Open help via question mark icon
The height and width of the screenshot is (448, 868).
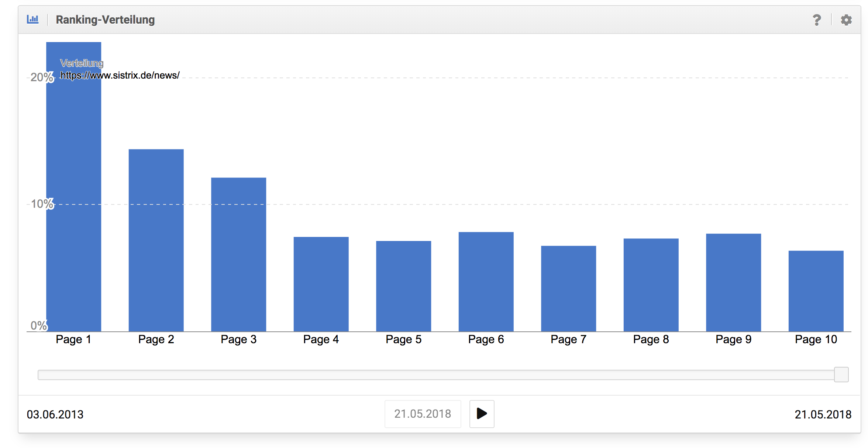point(817,20)
